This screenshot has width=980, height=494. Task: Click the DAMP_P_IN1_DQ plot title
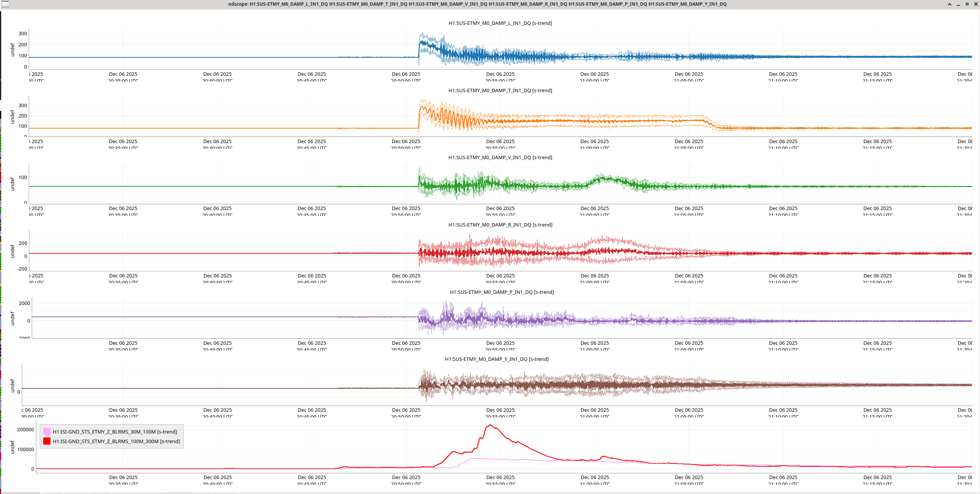point(502,292)
